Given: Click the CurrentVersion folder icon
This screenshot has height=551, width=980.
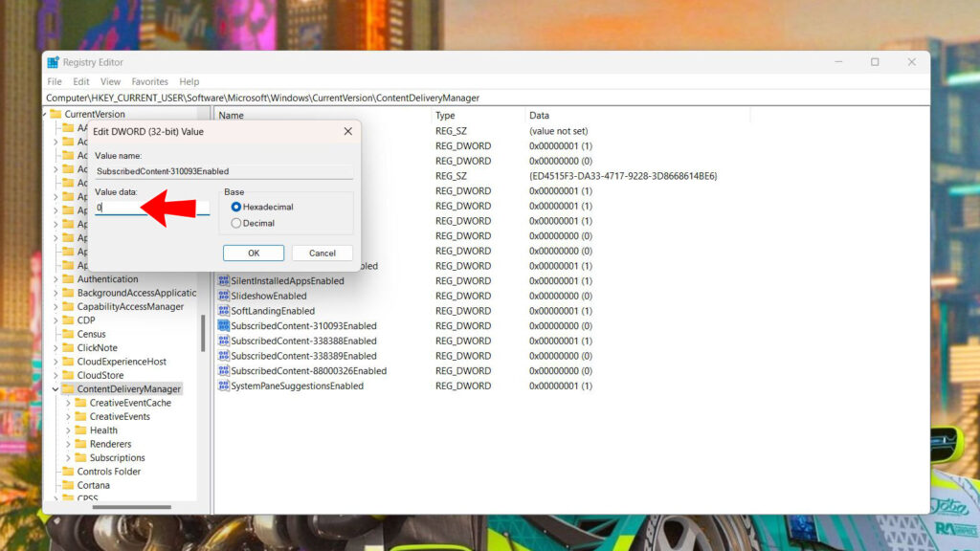Looking at the screenshot, I should click(x=56, y=114).
